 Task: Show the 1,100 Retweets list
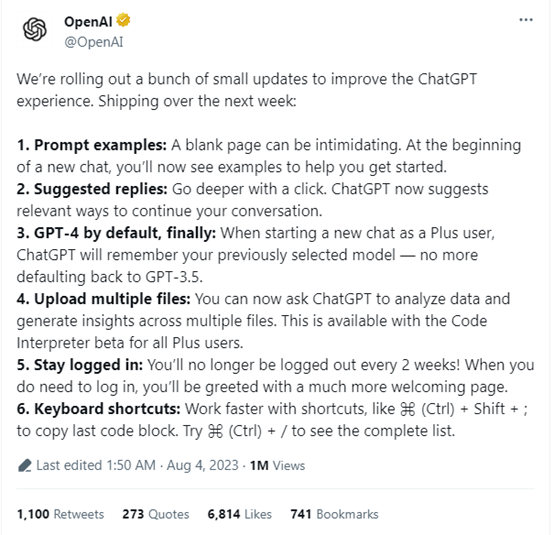tap(60, 514)
